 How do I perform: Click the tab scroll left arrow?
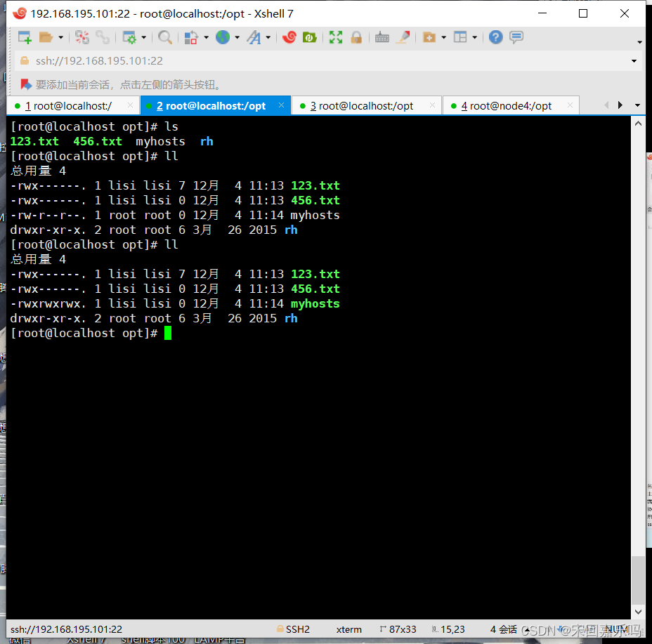click(606, 105)
